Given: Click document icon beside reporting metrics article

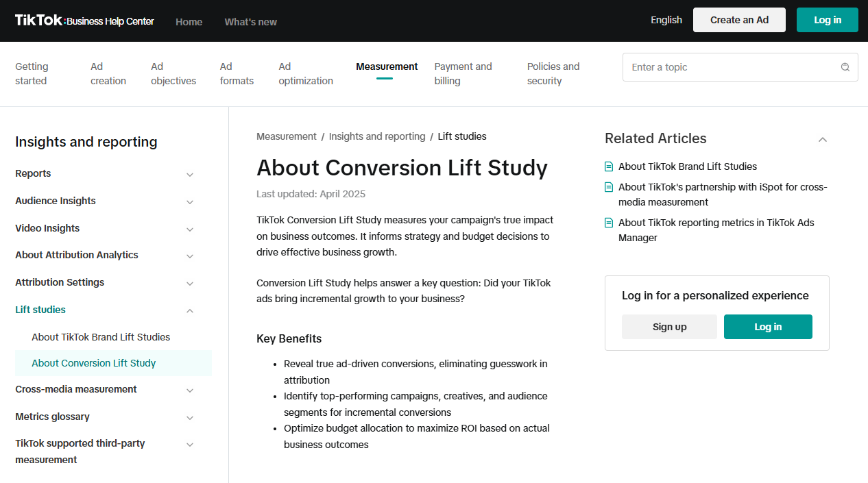Looking at the screenshot, I should tap(609, 223).
